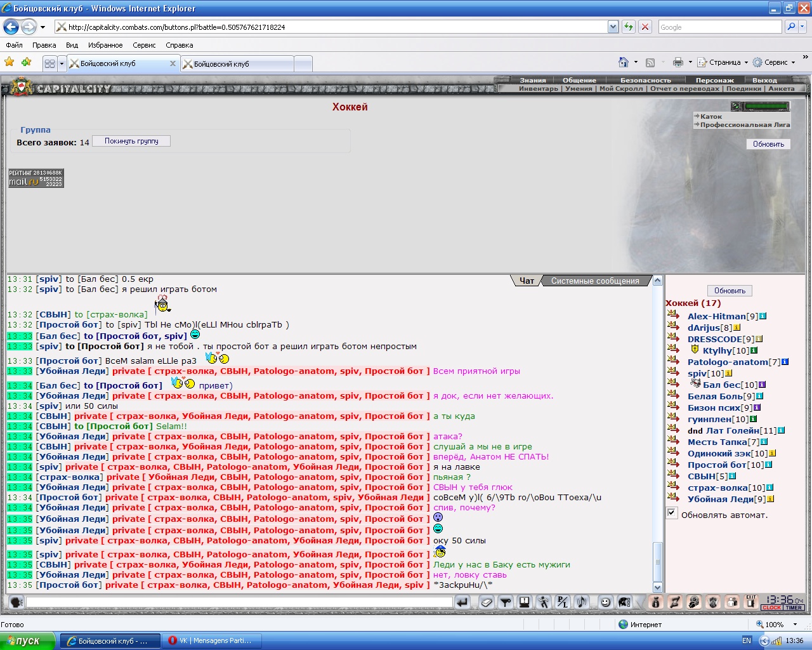812x650 pixels.
Task: Open the recent pages dropdown arrow
Action: [43, 27]
